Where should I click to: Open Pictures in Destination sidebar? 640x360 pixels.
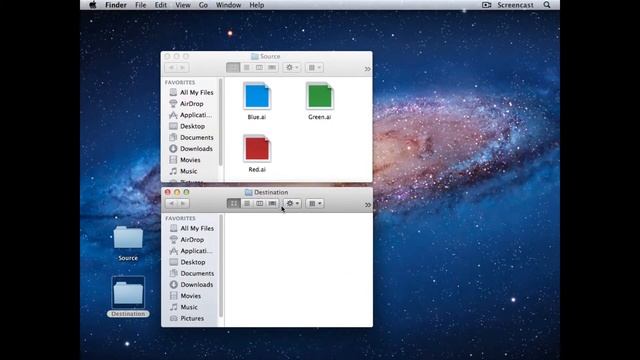tap(191, 318)
